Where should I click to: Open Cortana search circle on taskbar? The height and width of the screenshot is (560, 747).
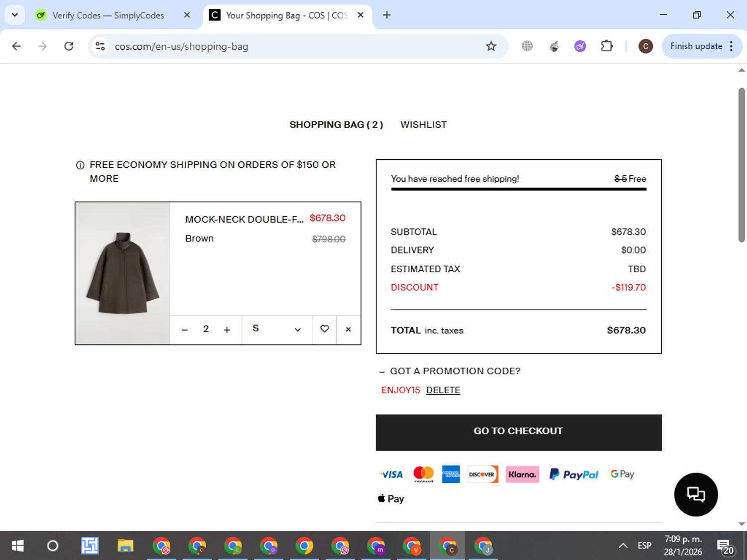tap(52, 546)
